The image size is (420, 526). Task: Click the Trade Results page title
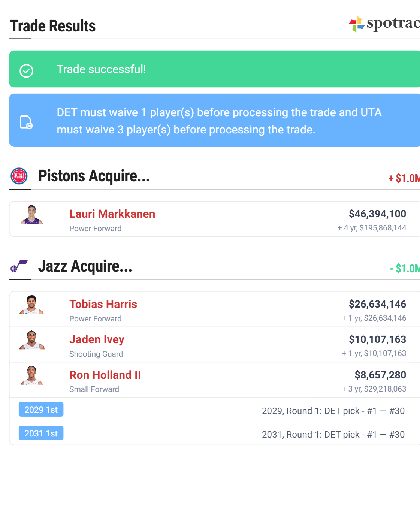pyautogui.click(x=53, y=26)
